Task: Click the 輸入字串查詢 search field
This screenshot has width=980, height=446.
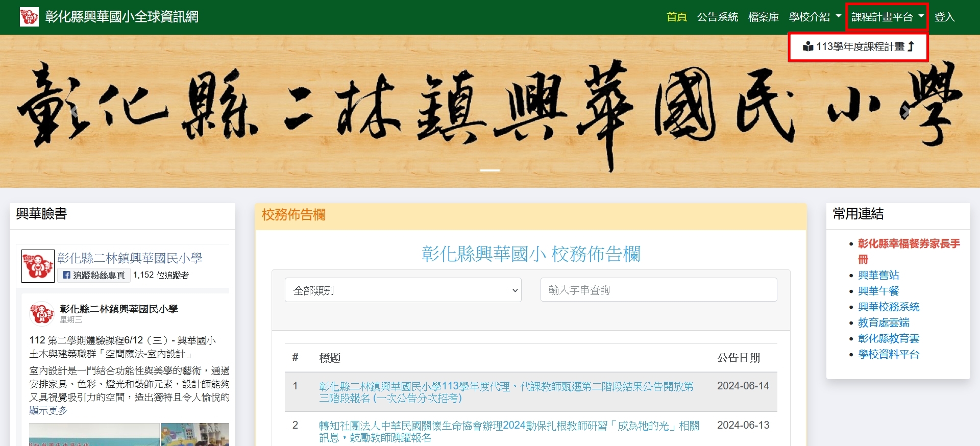Action: click(x=658, y=290)
